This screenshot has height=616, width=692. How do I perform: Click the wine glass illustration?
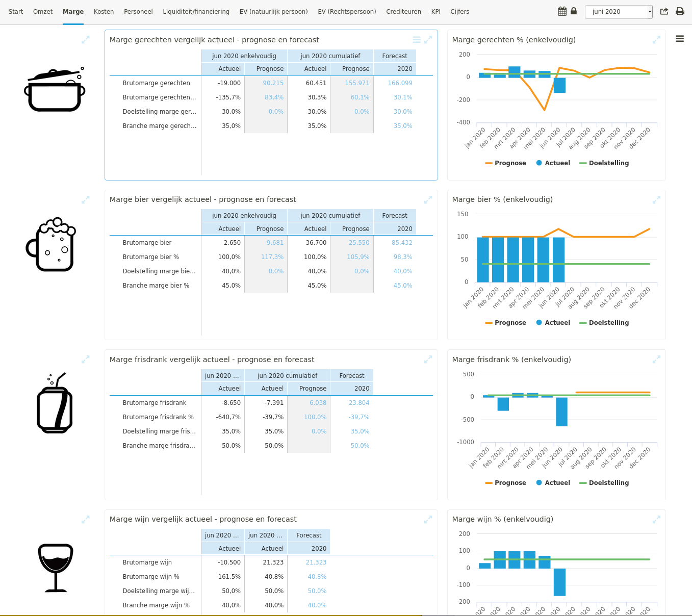pos(56,568)
